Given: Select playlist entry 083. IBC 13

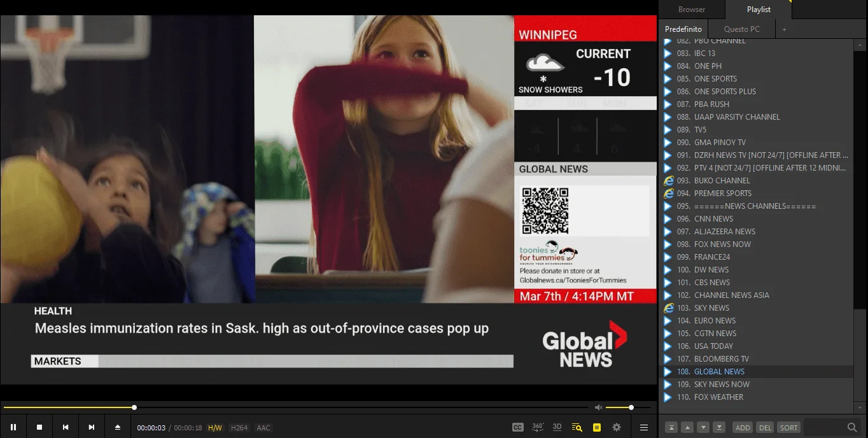Looking at the screenshot, I should coord(757,53).
